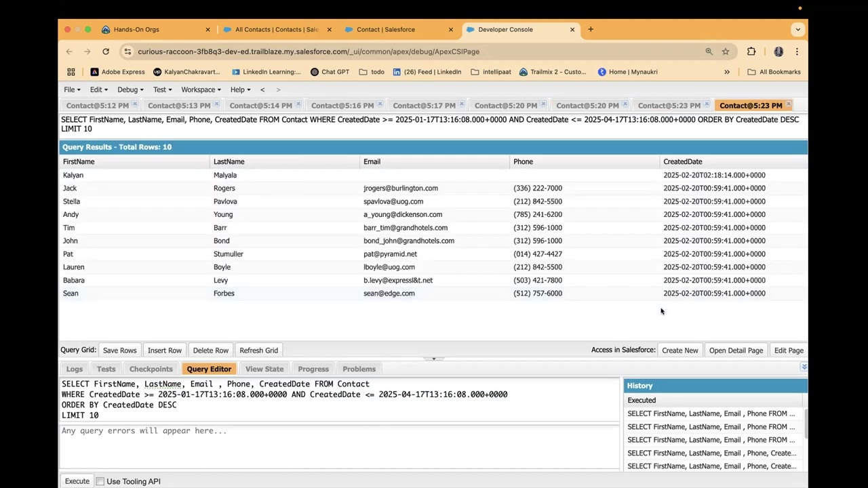Image resolution: width=868 pixels, height=488 pixels.
Task: Open the File menu
Action: point(72,89)
